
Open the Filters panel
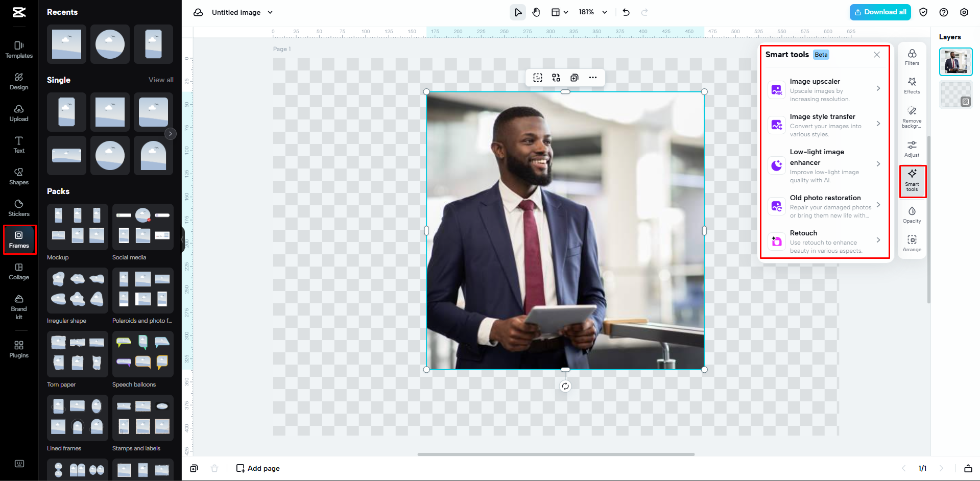912,56
